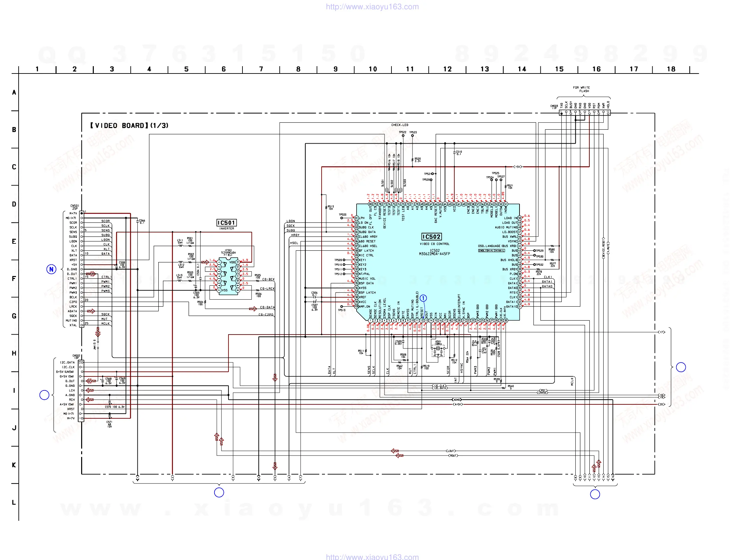
Task: Click row letter F on the left ruler
Action: 14,278
